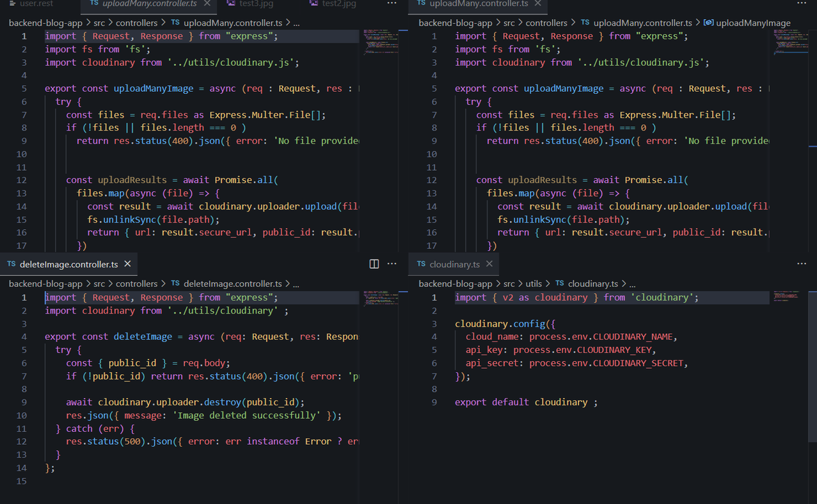The height and width of the screenshot is (504, 817).
Task: Click TS icon on deleteImage.controller.ts tab
Action: [12, 264]
